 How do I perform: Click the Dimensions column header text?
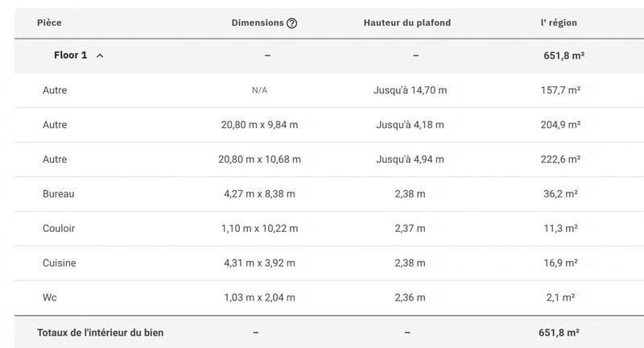[258, 23]
